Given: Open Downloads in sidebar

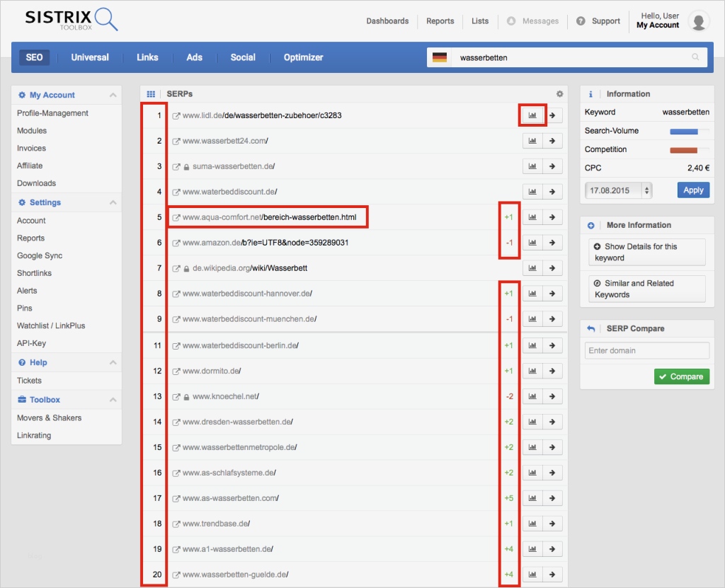Looking at the screenshot, I should click(37, 183).
